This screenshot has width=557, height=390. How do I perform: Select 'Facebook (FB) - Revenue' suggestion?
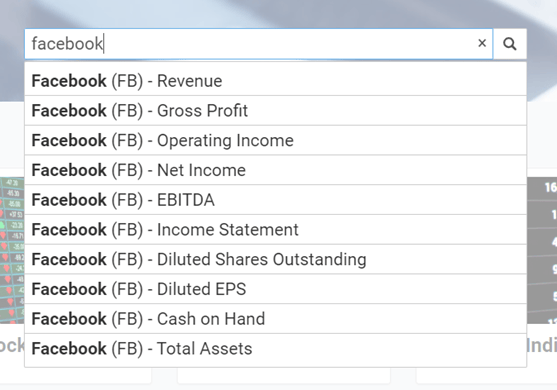pos(275,81)
